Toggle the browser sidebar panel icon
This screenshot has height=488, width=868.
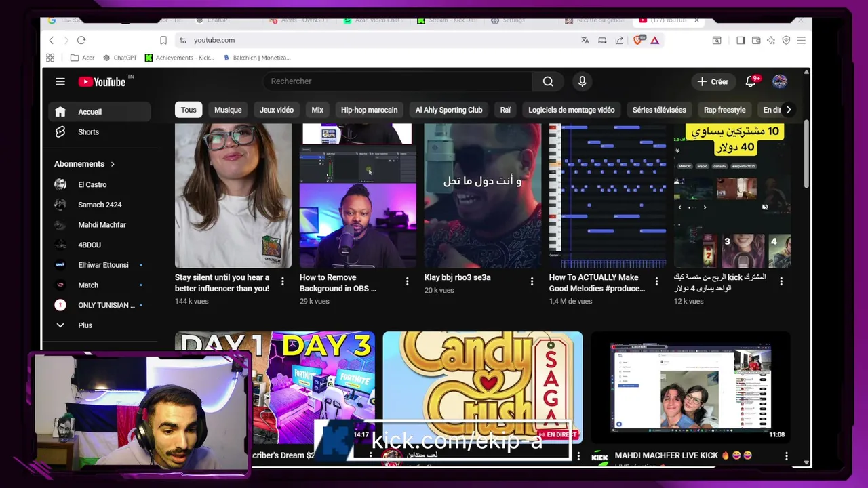[x=741, y=40]
